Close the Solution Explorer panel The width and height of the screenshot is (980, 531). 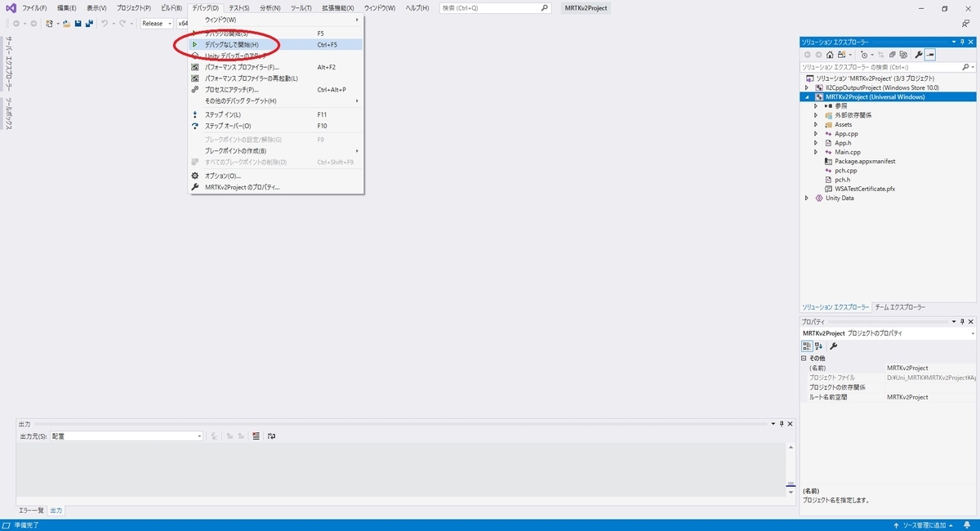click(972, 42)
